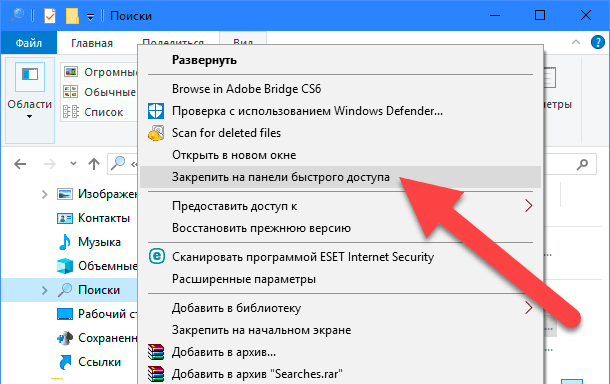Screen dimensions: 610x384
Task: Open the Explorer help question mark icon
Action: [x=598, y=42]
